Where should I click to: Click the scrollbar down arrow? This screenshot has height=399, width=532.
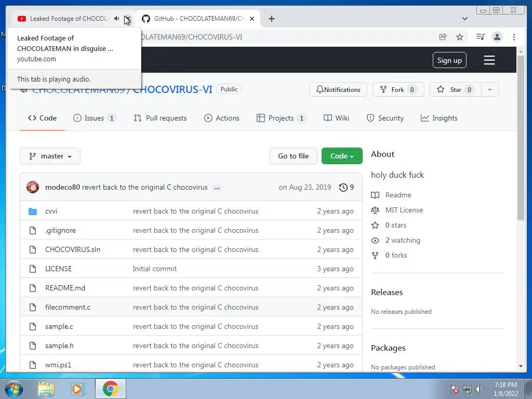pos(521,366)
